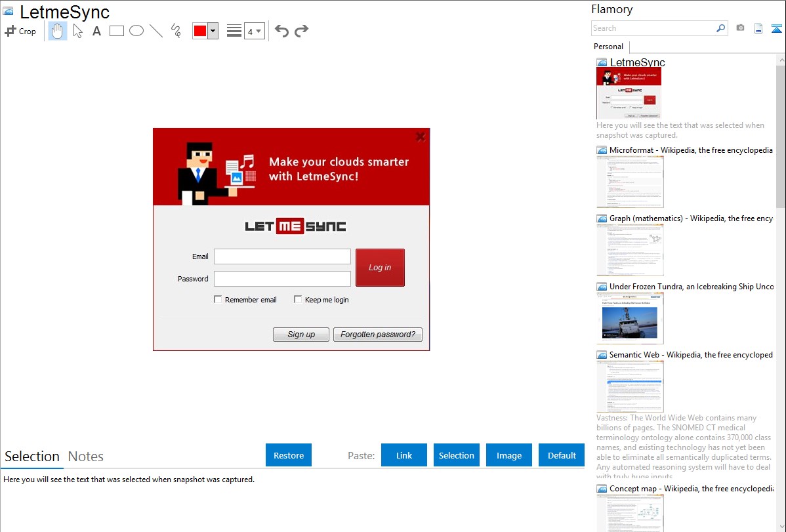Image resolution: width=786 pixels, height=532 pixels.
Task: Choose the arrow pointer tool
Action: coord(77,31)
